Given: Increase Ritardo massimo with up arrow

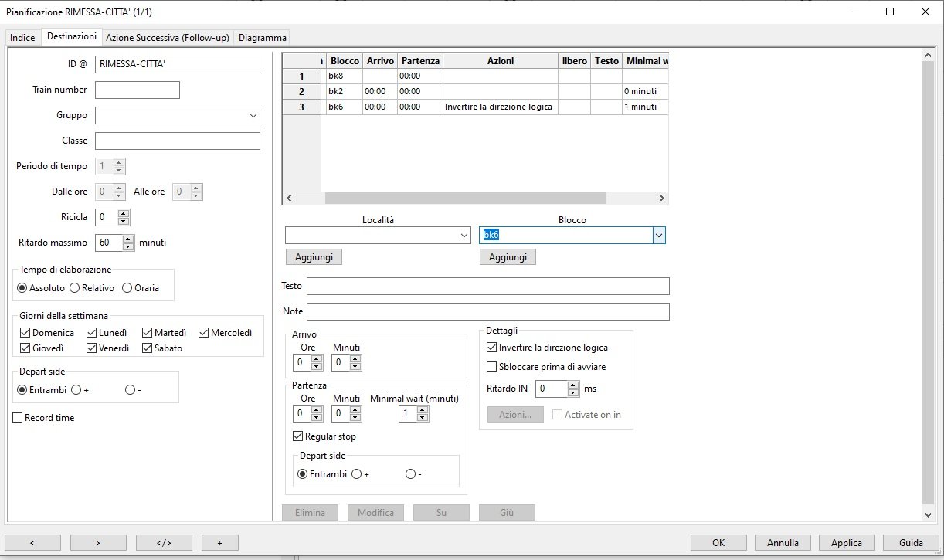Looking at the screenshot, I should (x=128, y=239).
